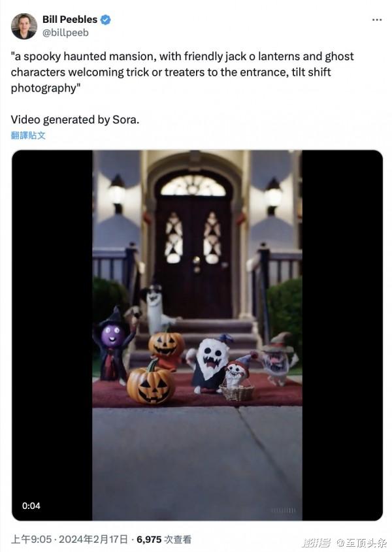The height and width of the screenshot is (552, 392).
Task: Click the @至顶头条 watermark text
Action: (x=362, y=542)
